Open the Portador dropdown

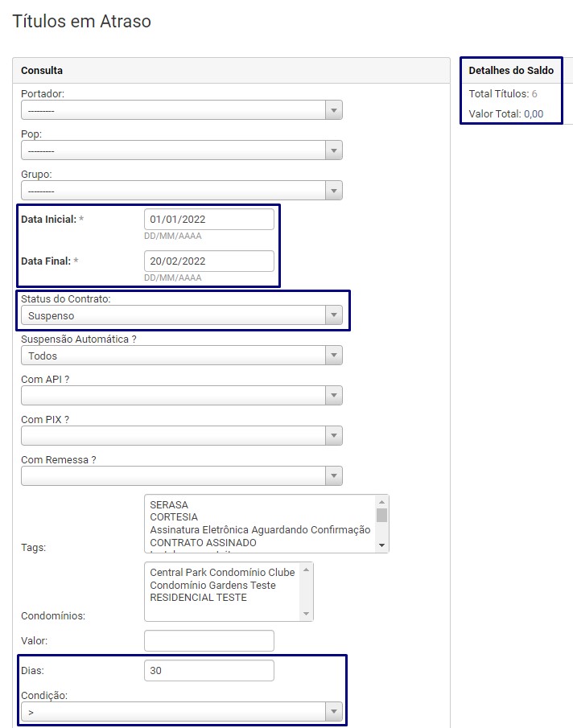pos(181,110)
